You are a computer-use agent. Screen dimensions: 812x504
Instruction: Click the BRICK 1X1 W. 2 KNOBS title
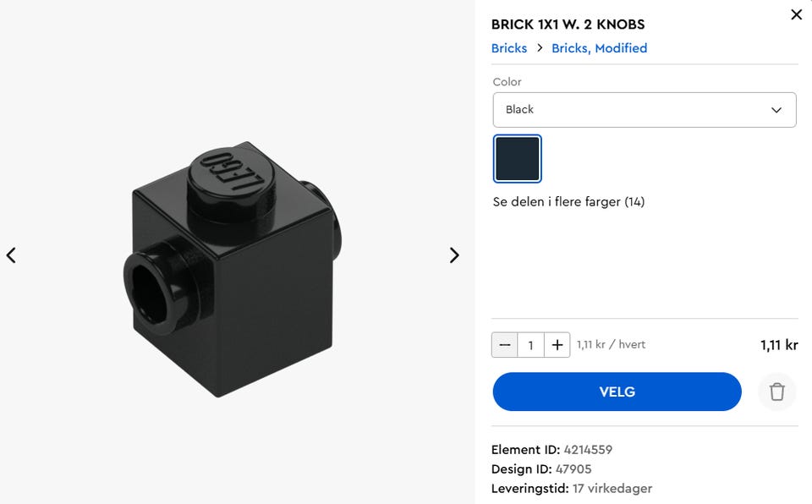[x=568, y=25]
